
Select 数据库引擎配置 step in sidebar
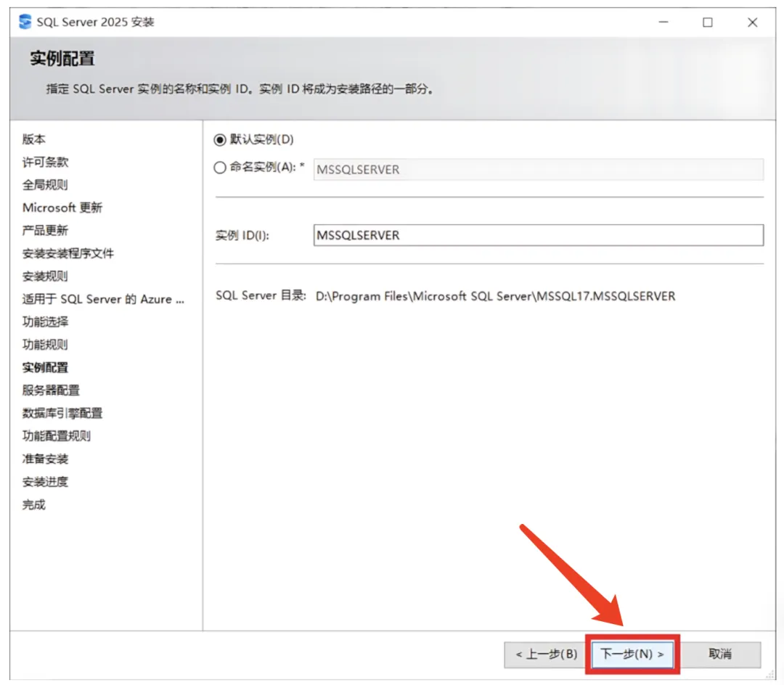[62, 413]
